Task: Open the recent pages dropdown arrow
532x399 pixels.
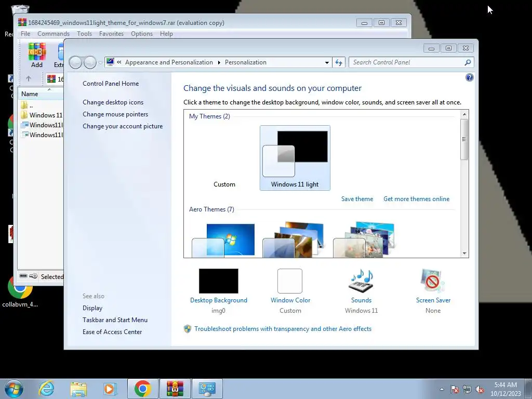Action: [x=100, y=62]
